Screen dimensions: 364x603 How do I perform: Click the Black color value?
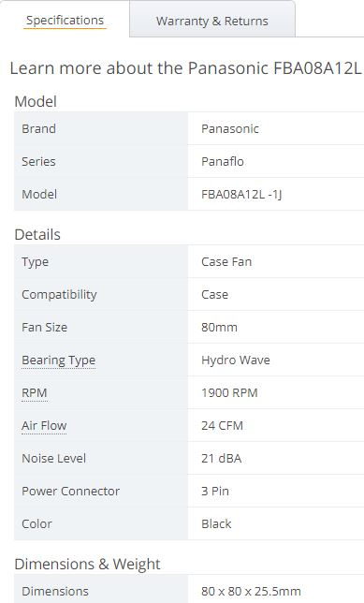[x=216, y=523]
